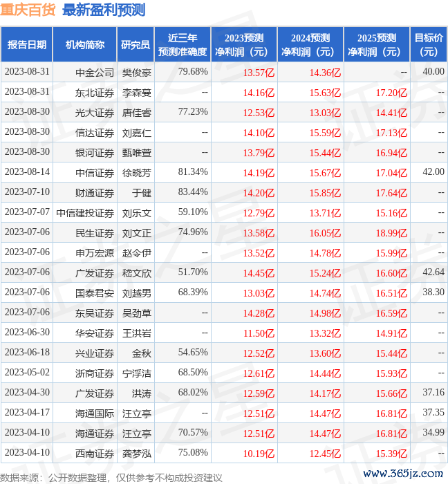This screenshot has width=448, height=484.
Task: Click the 报告日期 column header
Action: pyautogui.click(x=27, y=45)
